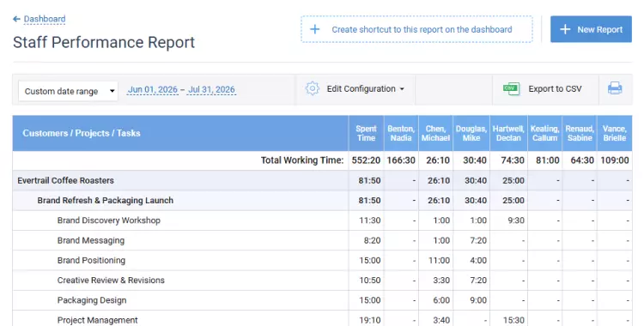The height and width of the screenshot is (326, 644).
Task: Click the Spent Time column header
Action: (366, 133)
